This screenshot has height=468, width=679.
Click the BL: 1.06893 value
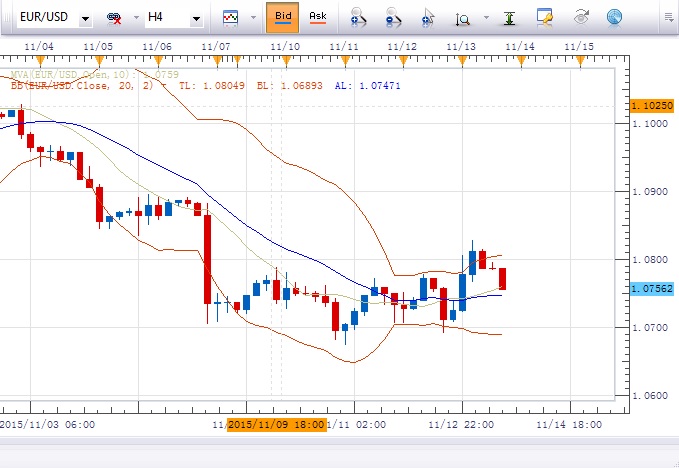[x=290, y=86]
